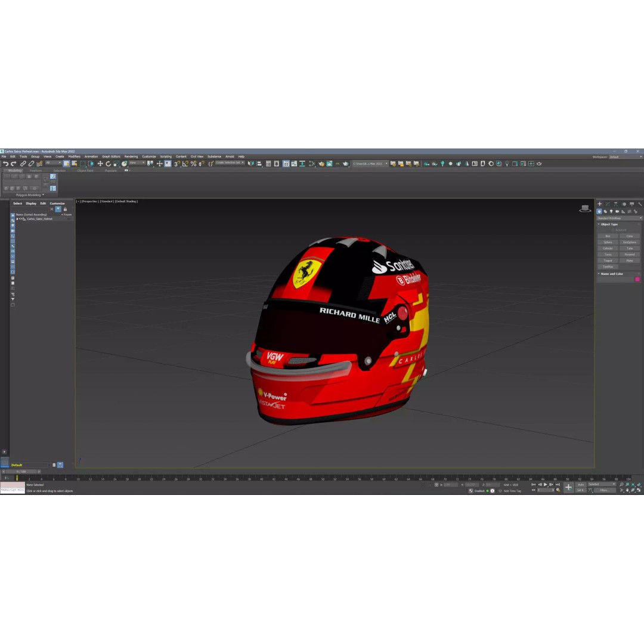Select the Select and Move tool
644x644 pixels.
[100, 163]
